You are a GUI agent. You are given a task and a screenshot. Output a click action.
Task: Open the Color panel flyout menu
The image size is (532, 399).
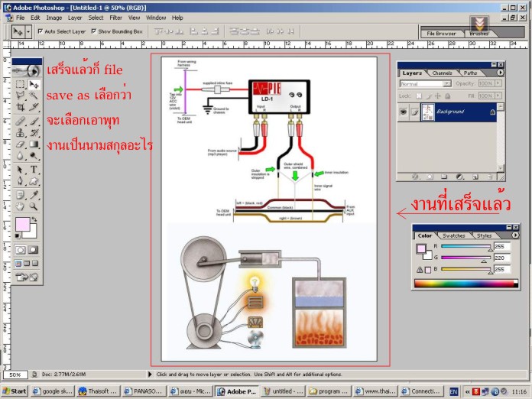515,235
